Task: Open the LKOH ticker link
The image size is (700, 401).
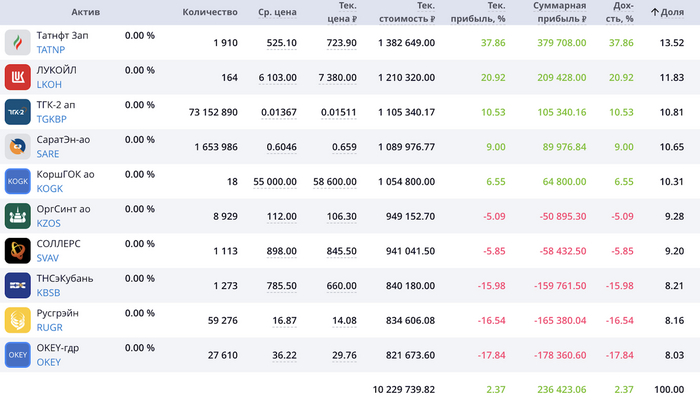Action: pos(49,84)
